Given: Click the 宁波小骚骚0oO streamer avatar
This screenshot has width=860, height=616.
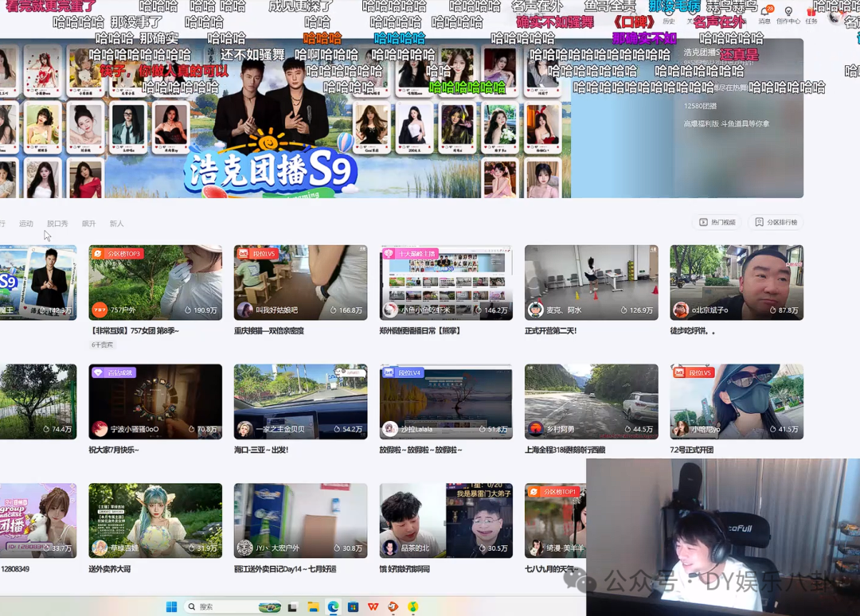Looking at the screenshot, I should (100, 429).
